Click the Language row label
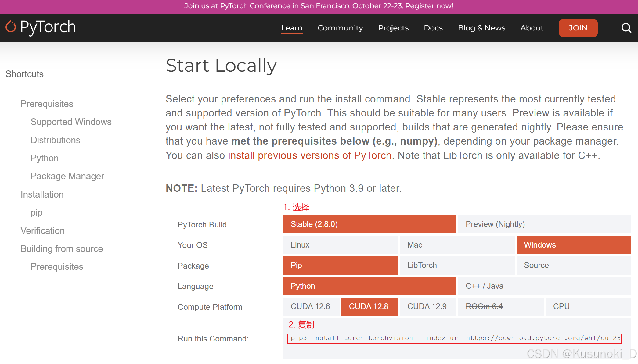 (195, 286)
